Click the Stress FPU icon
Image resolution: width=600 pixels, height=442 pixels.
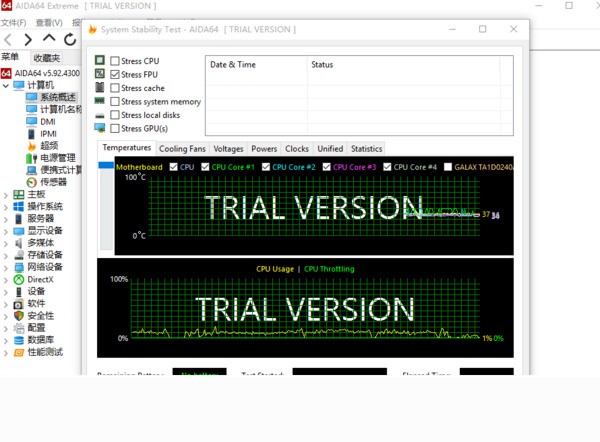(99, 74)
